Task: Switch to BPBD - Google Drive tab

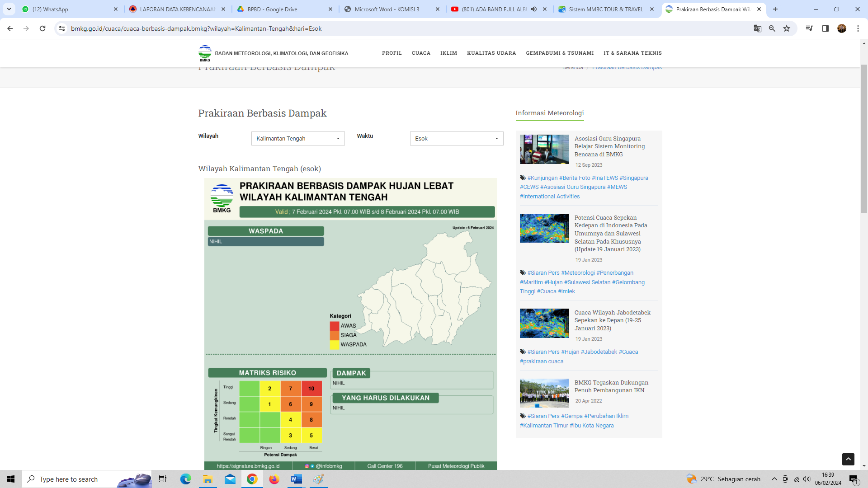Action: pyautogui.click(x=285, y=9)
